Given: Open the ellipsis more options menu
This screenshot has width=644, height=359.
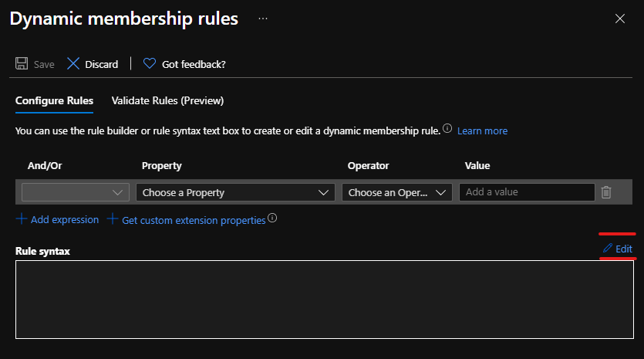Looking at the screenshot, I should click(x=263, y=19).
